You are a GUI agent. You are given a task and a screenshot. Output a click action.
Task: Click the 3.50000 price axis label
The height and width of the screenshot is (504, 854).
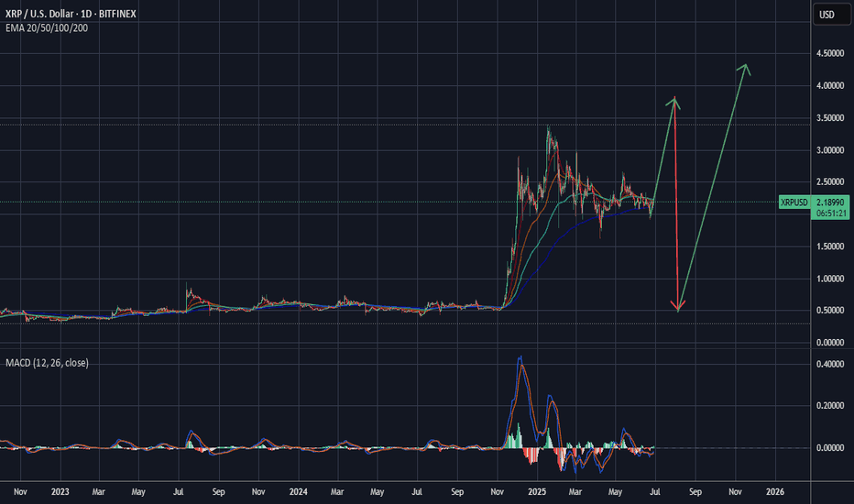[830, 117]
